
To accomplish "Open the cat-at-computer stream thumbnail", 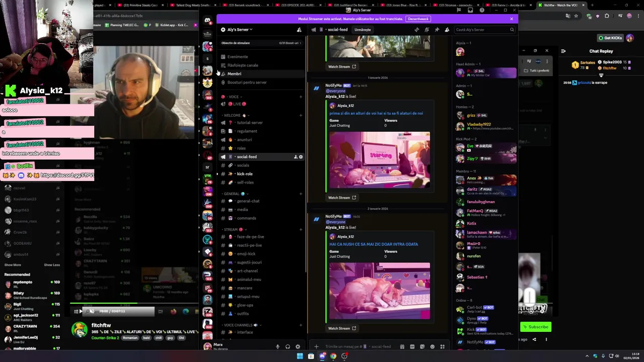I will point(380,159).
